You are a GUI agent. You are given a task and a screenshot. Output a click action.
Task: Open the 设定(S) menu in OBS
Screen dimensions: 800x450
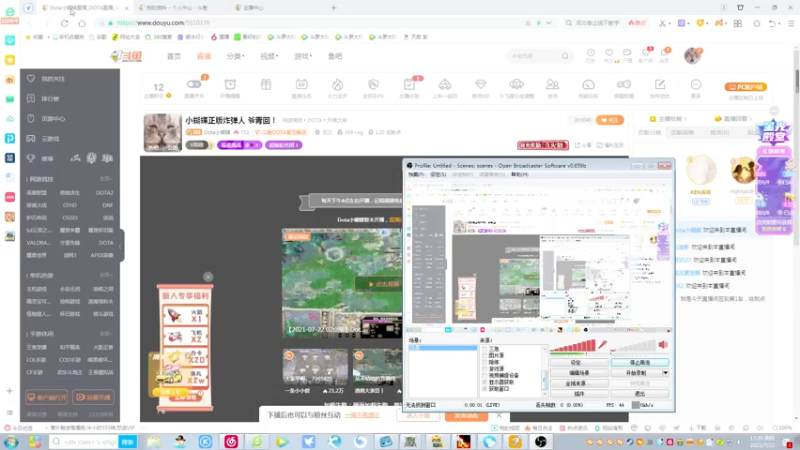click(438, 174)
